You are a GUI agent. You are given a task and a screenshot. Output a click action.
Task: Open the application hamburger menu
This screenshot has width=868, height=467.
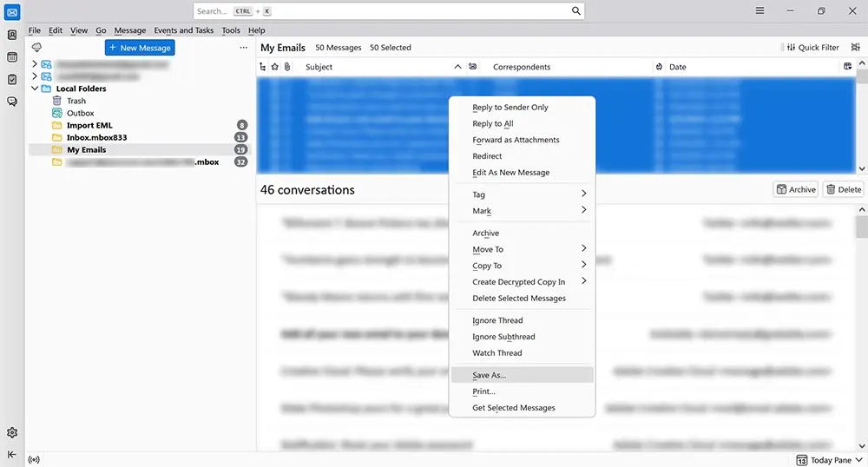(760, 11)
